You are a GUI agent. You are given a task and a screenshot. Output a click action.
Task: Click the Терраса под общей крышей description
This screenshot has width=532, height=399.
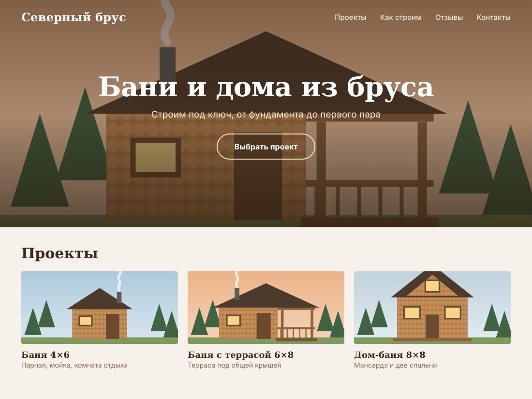(235, 366)
